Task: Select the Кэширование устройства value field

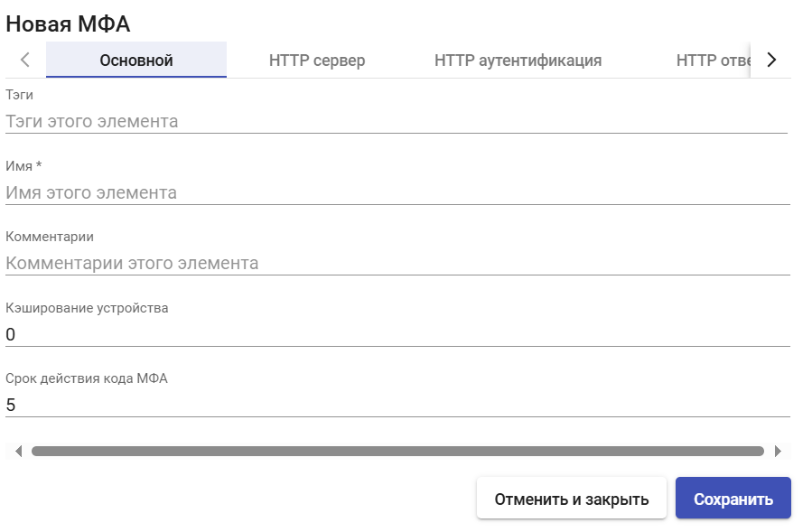Action: pos(397,334)
